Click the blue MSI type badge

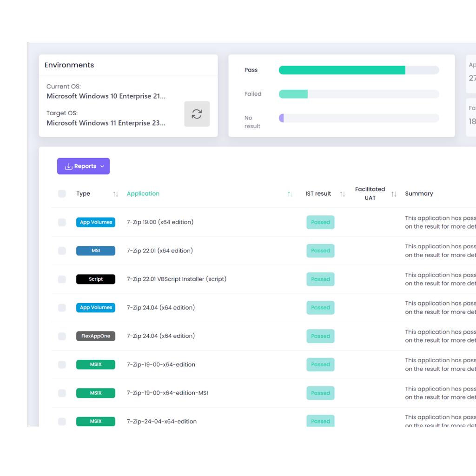(x=96, y=251)
